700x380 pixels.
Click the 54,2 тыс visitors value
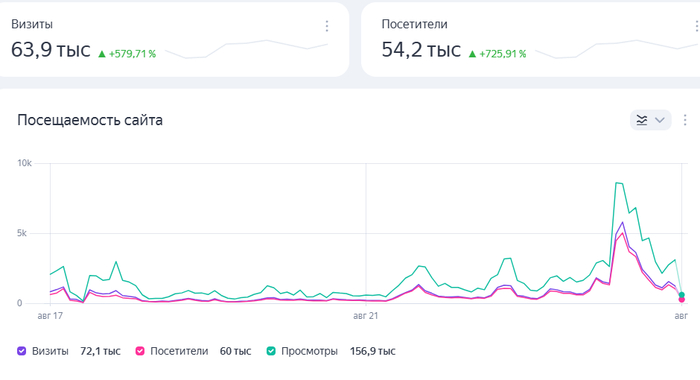[x=421, y=50]
